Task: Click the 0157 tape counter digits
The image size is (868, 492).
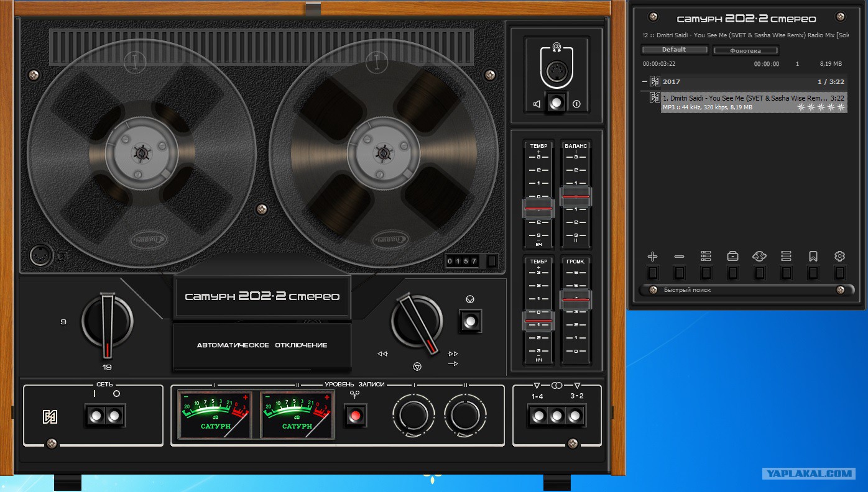Action: [463, 262]
